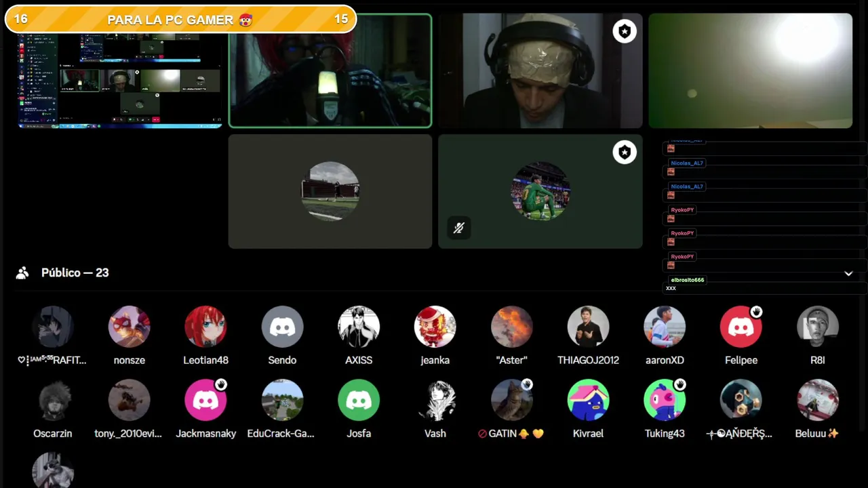The image size is (868, 488).
Task: Select Felipee's red Discord avatar
Action: [x=741, y=327]
